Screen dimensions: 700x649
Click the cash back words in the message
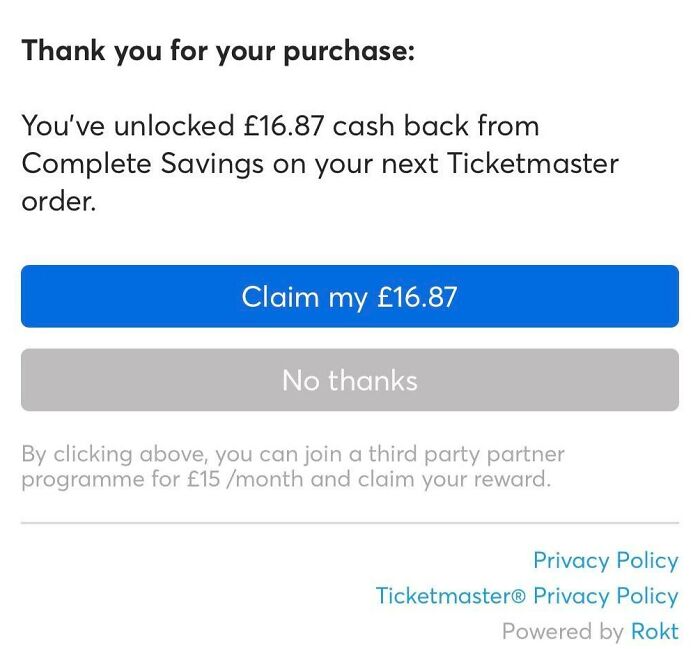(388, 127)
